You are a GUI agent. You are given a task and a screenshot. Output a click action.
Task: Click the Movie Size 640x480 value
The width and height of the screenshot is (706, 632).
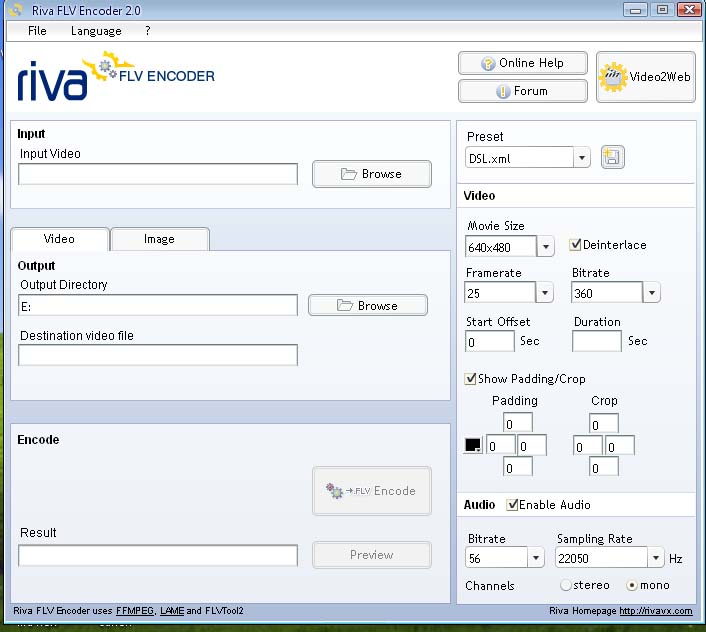pyautogui.click(x=501, y=247)
